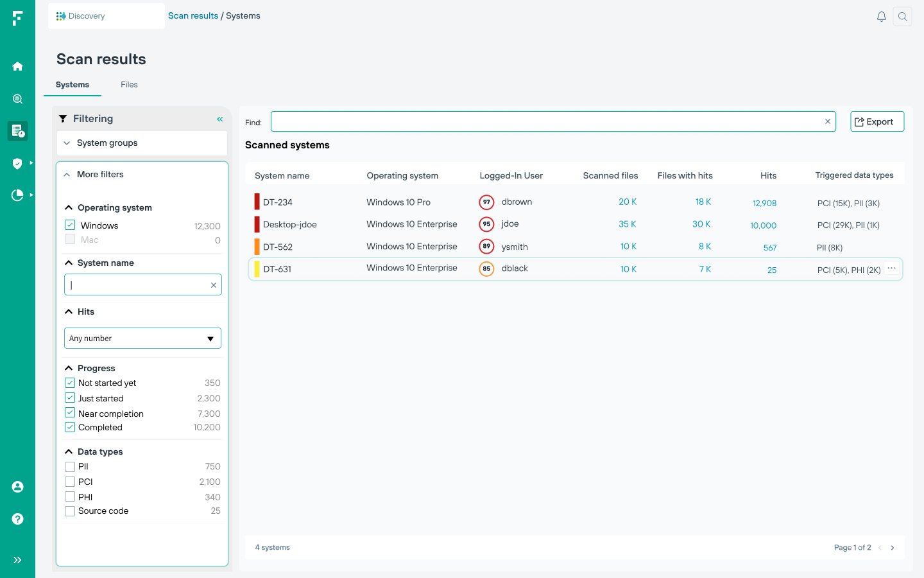Collapse the Hits filter group
The width and height of the screenshot is (924, 578).
click(x=69, y=311)
